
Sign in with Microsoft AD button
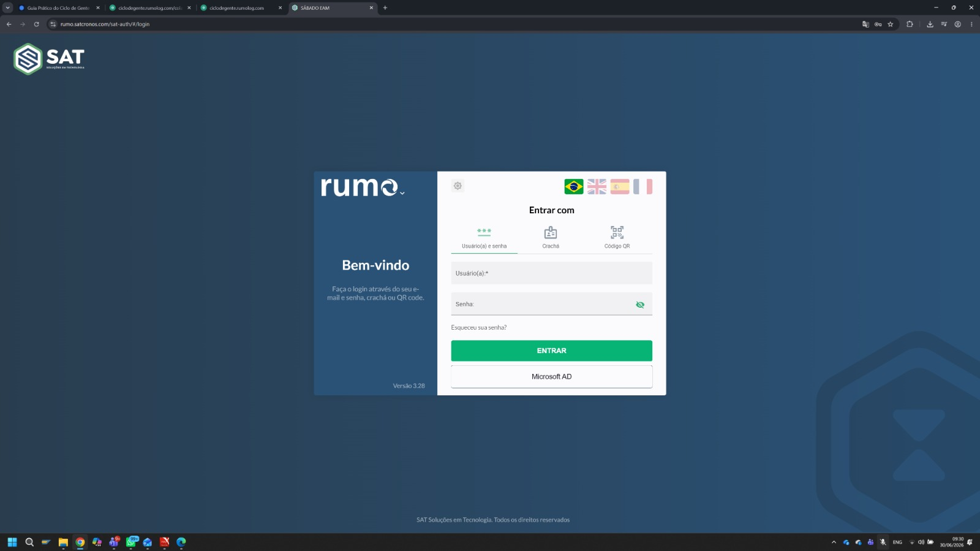(x=552, y=377)
